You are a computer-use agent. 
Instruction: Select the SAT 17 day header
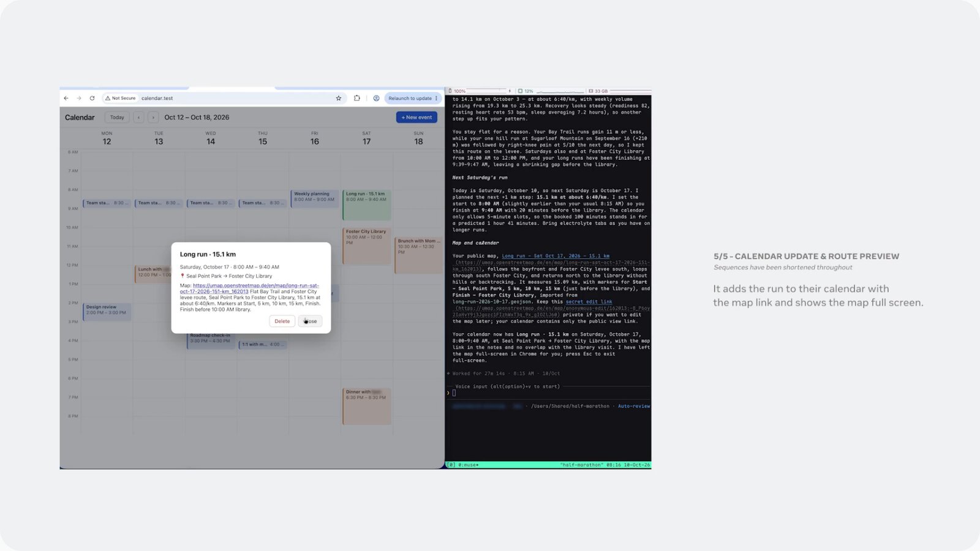[366, 138]
